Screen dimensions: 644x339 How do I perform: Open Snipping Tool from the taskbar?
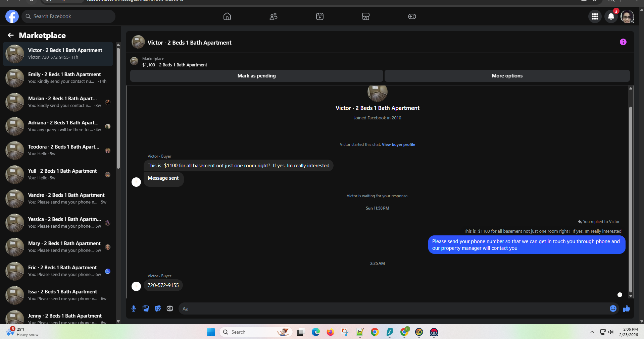[345, 332]
